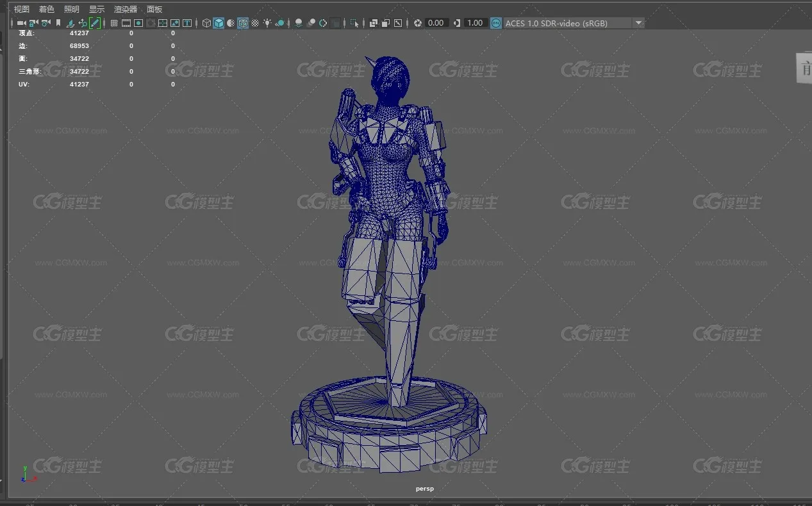Click the 顶点: HUD label

pos(27,33)
